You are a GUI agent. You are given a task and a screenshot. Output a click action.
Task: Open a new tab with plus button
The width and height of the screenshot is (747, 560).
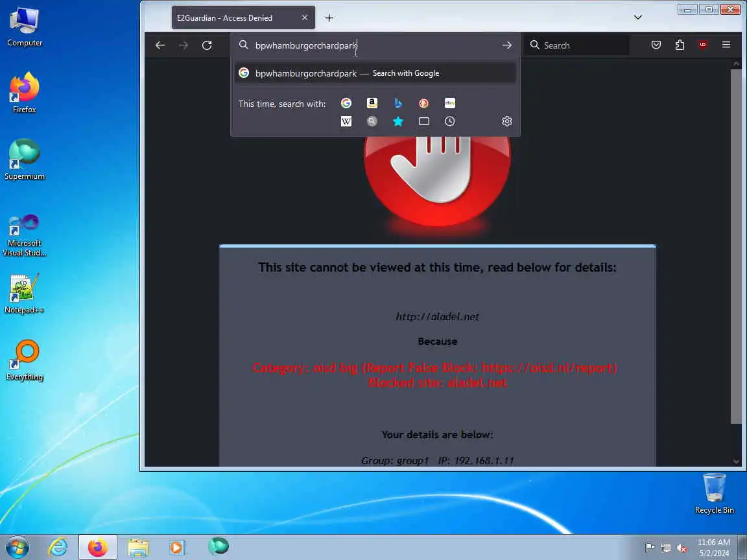tap(329, 18)
